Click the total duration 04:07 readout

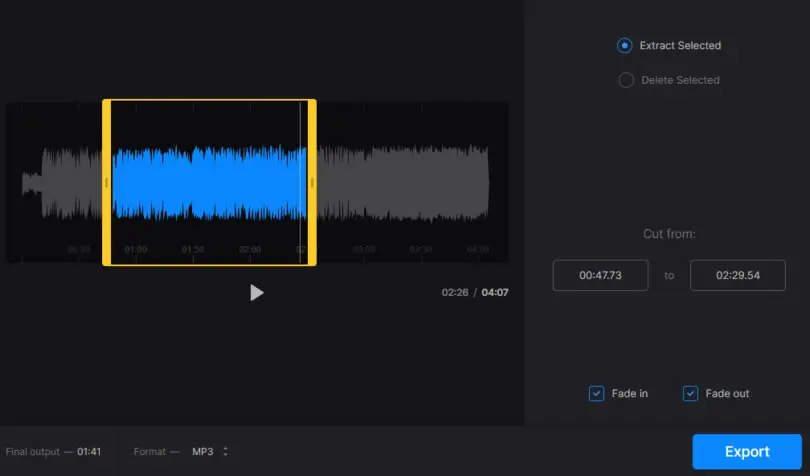point(495,293)
